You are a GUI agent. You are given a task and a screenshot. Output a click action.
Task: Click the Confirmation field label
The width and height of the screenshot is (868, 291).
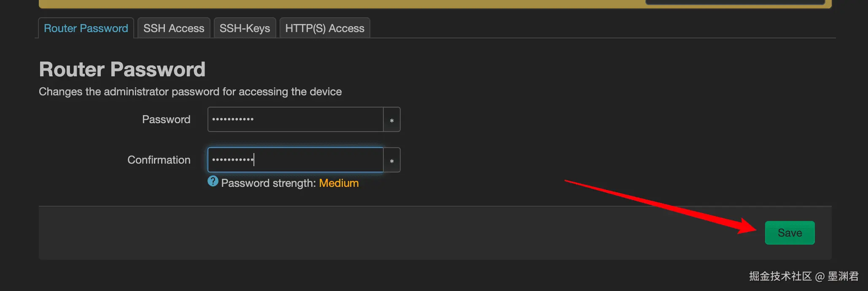(x=159, y=160)
